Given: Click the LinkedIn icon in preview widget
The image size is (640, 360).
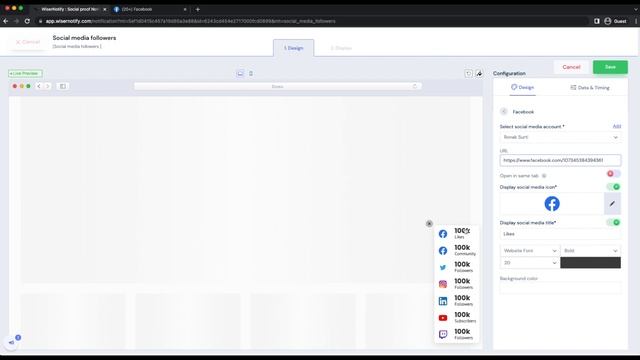Looking at the screenshot, I should (x=443, y=301).
